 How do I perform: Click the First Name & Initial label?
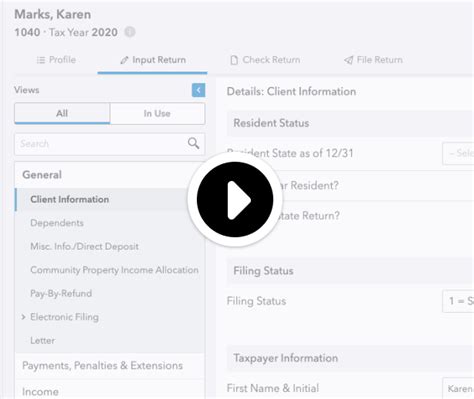pyautogui.click(x=273, y=388)
